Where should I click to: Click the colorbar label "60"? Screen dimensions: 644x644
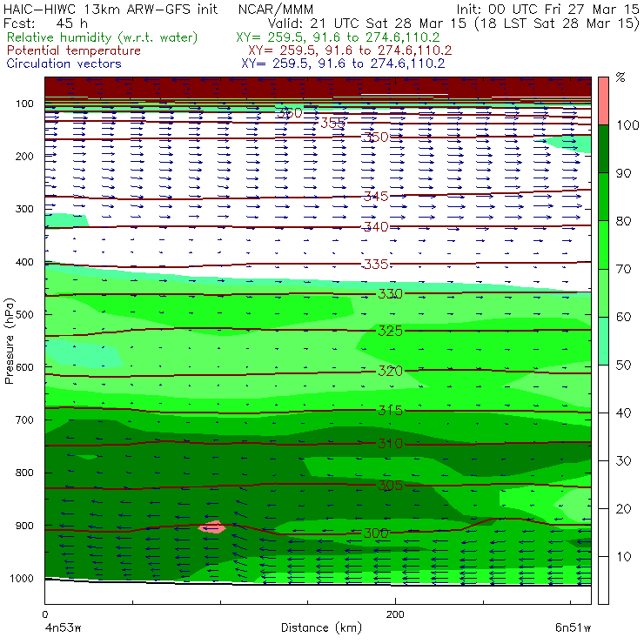[623, 317]
